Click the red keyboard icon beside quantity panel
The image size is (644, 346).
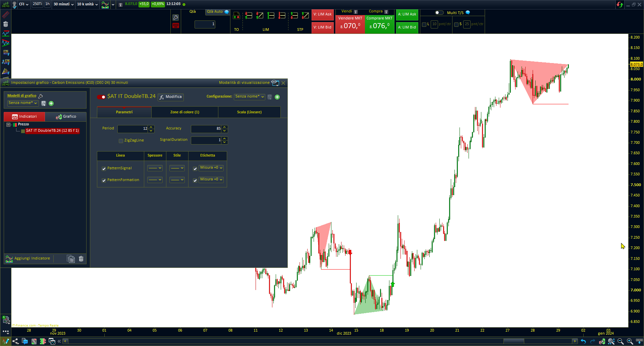pyautogui.click(x=175, y=25)
